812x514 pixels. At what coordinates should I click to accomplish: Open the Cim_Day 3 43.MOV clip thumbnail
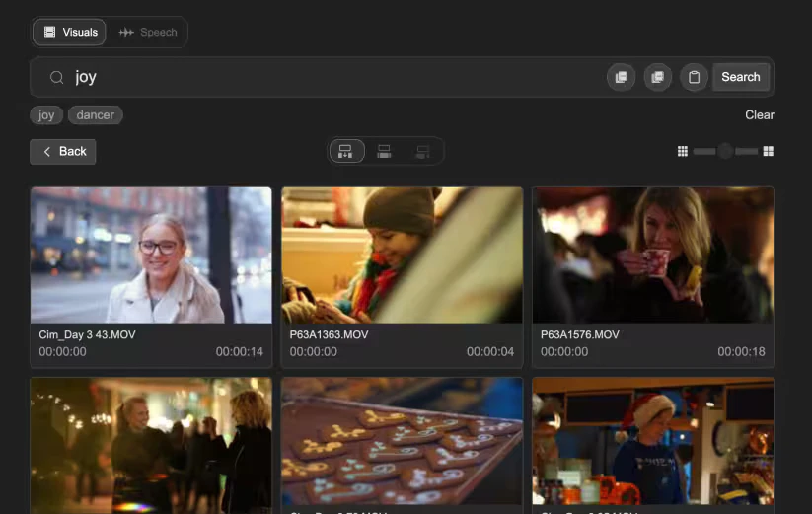tap(151, 256)
